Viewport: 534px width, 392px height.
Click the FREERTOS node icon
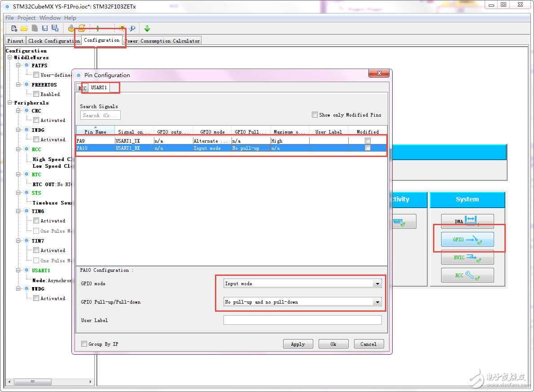click(x=26, y=84)
